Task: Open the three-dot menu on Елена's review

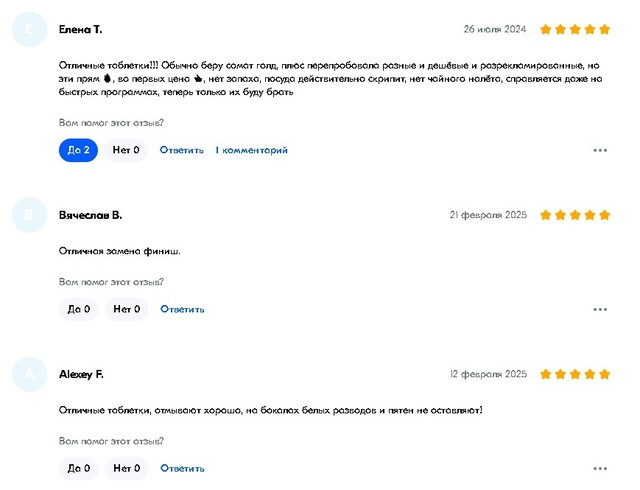Action: (600, 150)
